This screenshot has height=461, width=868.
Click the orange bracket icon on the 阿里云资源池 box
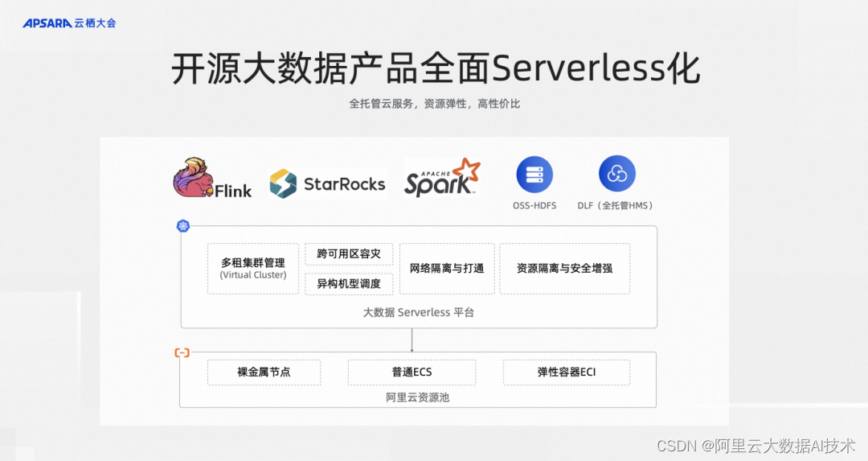click(182, 352)
